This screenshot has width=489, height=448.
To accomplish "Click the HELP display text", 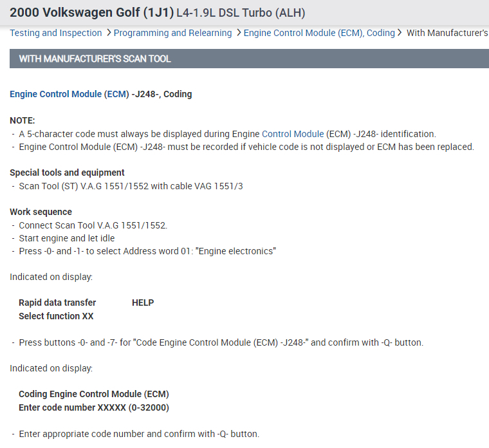I will pos(143,303).
